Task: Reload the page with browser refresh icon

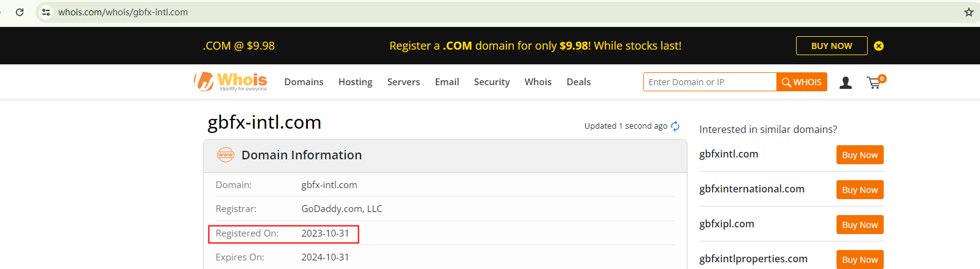Action: [20, 12]
